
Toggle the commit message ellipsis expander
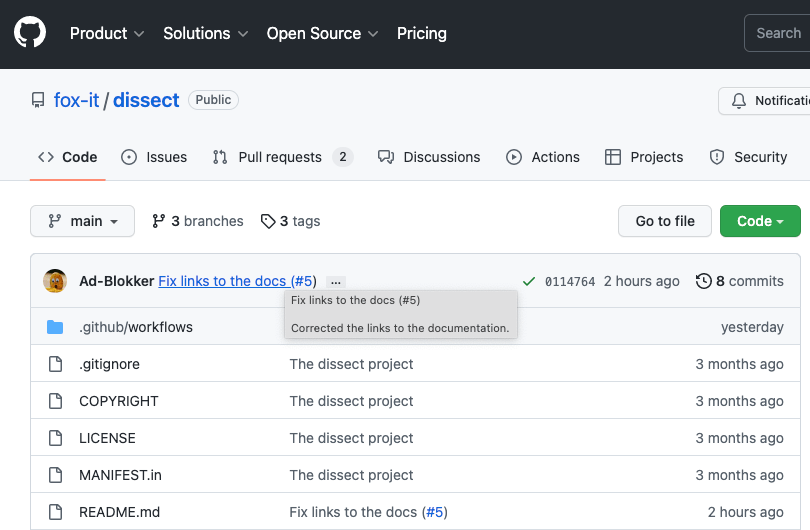click(x=336, y=282)
